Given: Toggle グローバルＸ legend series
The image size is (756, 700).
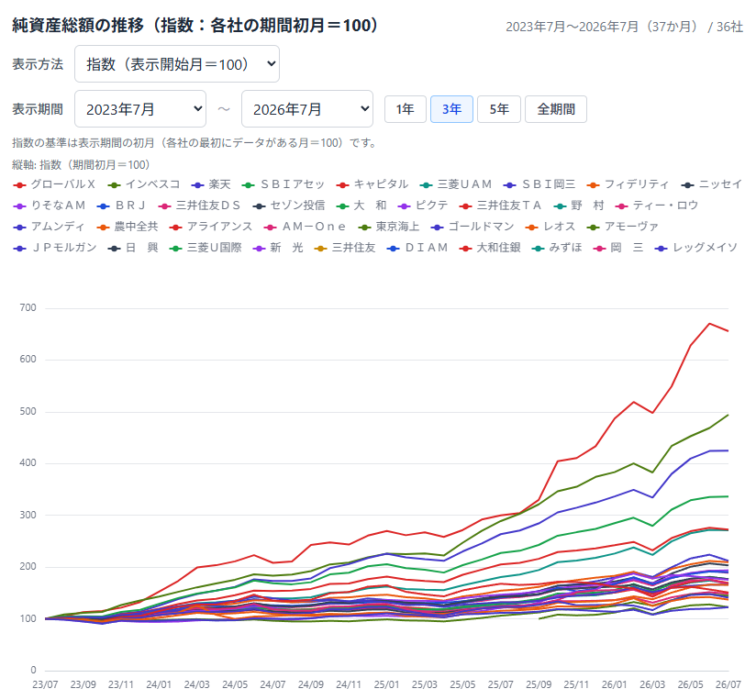Looking at the screenshot, I should click(54, 184).
